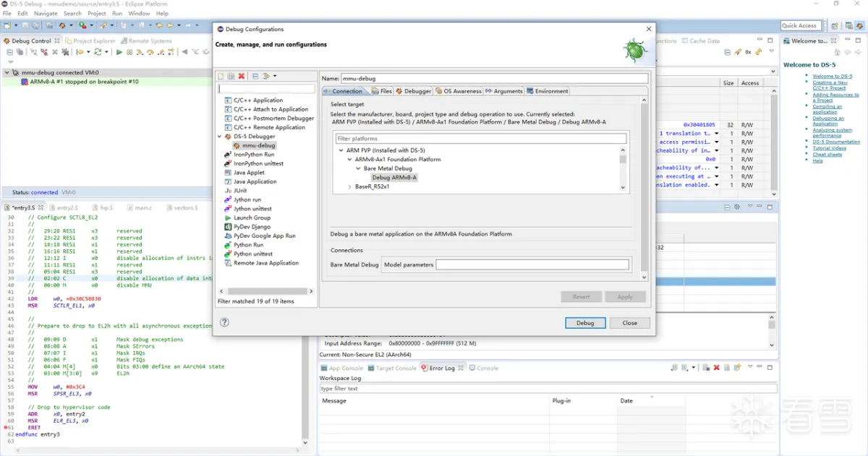Click the Remove Connection icon
868x456 pixels.
click(54, 52)
